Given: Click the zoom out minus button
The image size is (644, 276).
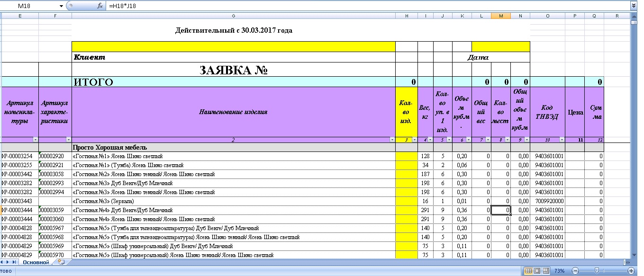Looking at the screenshot, I should point(575,271).
